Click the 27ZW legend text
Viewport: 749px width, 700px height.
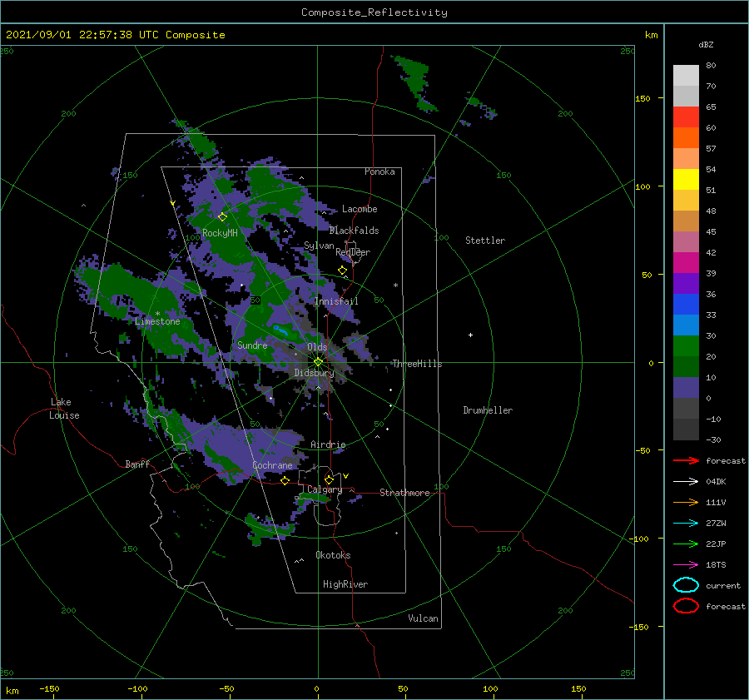[x=716, y=524]
